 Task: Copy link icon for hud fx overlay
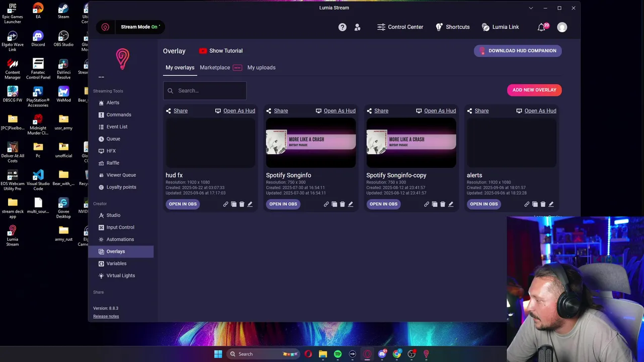pos(225,204)
